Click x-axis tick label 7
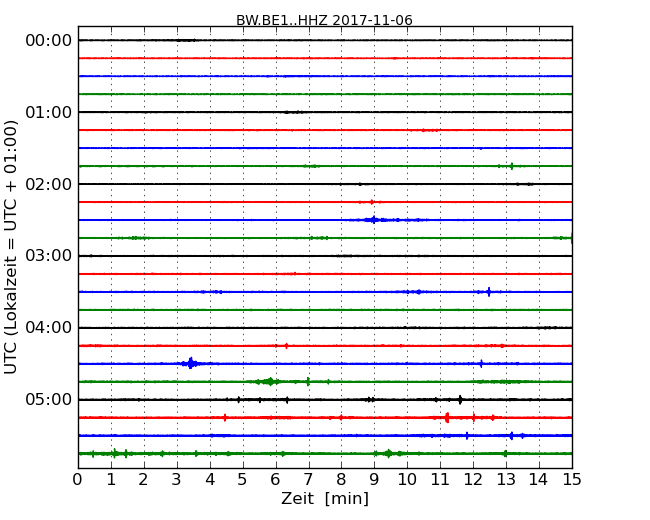 (308, 480)
